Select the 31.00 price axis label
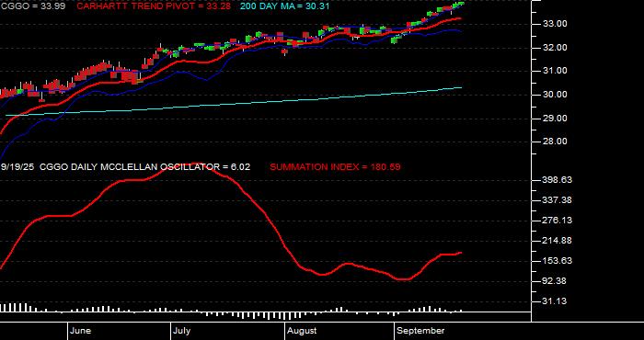644x340 pixels. (x=555, y=71)
